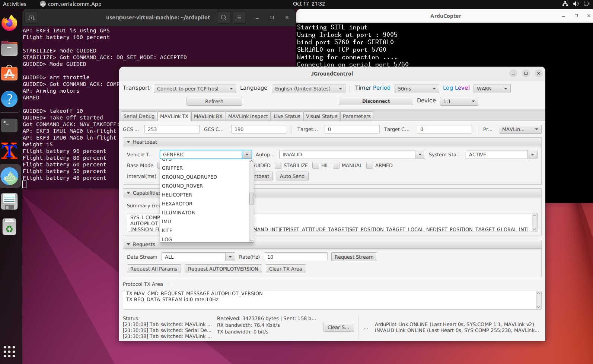Show applications grid
This screenshot has height=364, width=593.
point(9,351)
